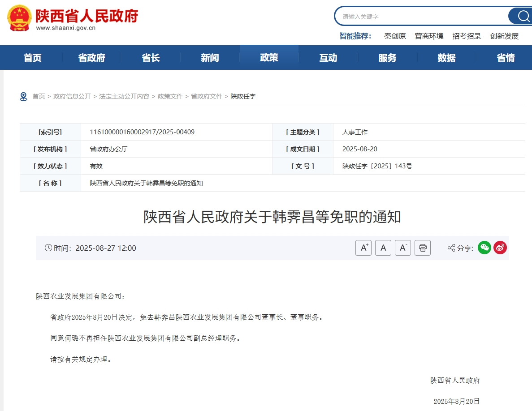Open the 省长 navigation tab
Screen dimensions: 532x411
click(151, 58)
